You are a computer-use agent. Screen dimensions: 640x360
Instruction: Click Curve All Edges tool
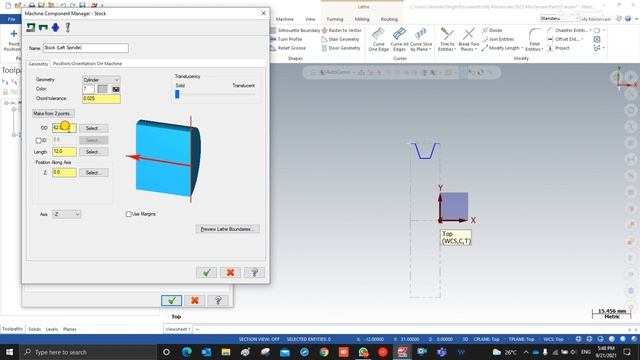click(x=399, y=40)
